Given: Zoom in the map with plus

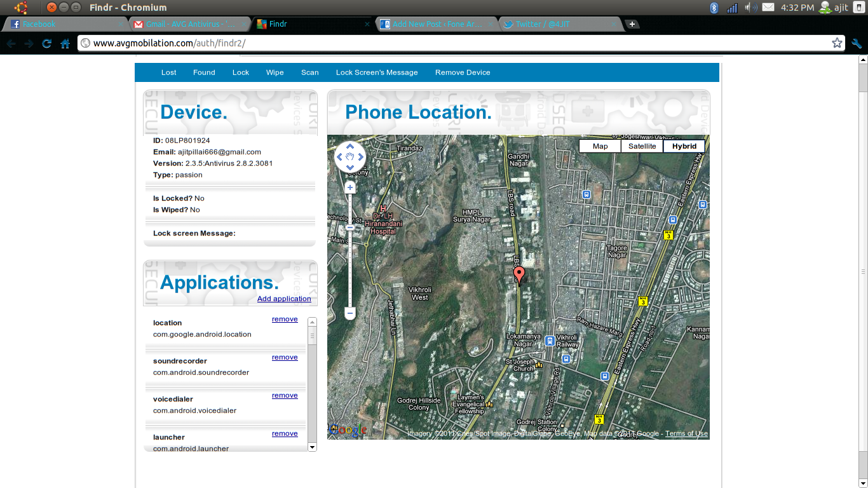Looking at the screenshot, I should point(350,187).
